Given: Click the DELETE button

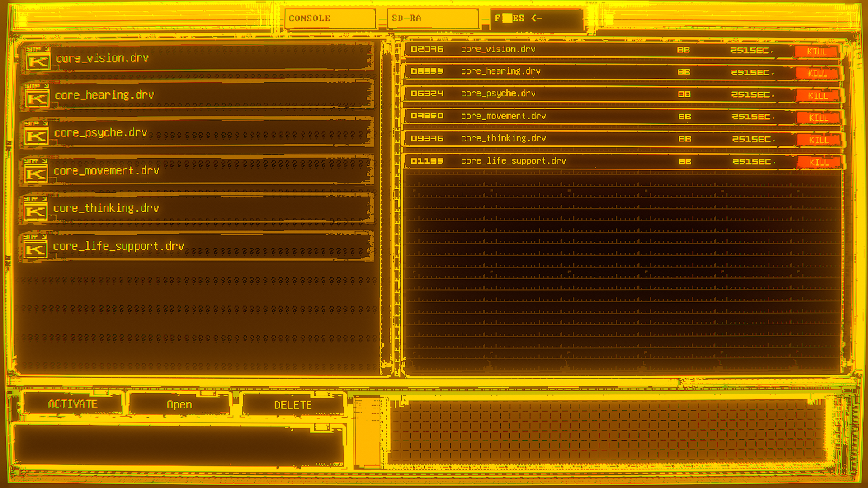Looking at the screenshot, I should pos(293,405).
